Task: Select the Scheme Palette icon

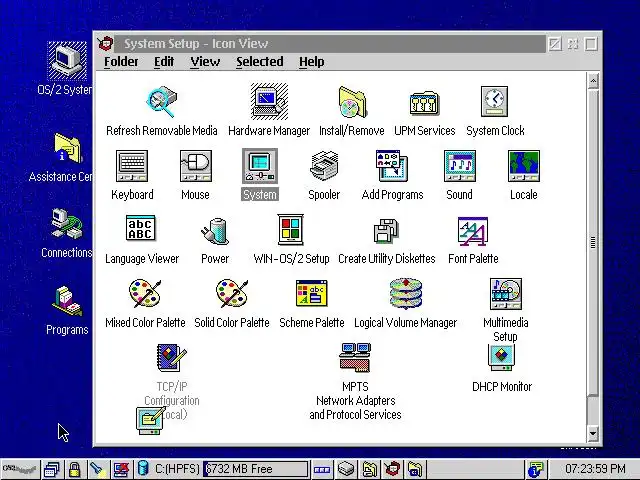Action: tap(312, 293)
